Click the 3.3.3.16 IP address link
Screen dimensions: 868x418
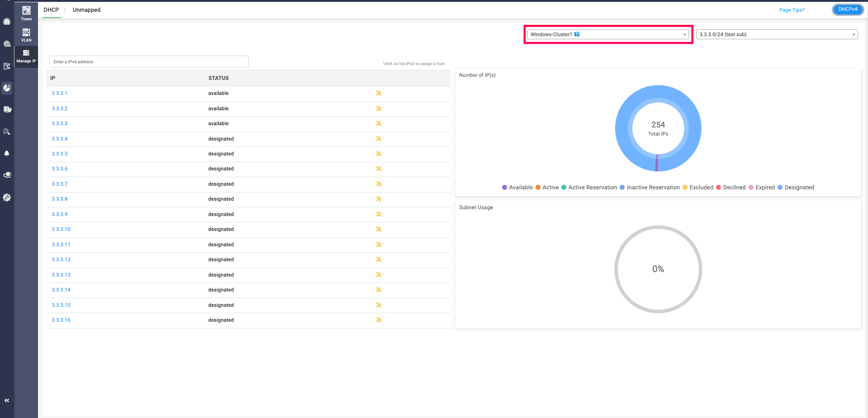coord(61,320)
